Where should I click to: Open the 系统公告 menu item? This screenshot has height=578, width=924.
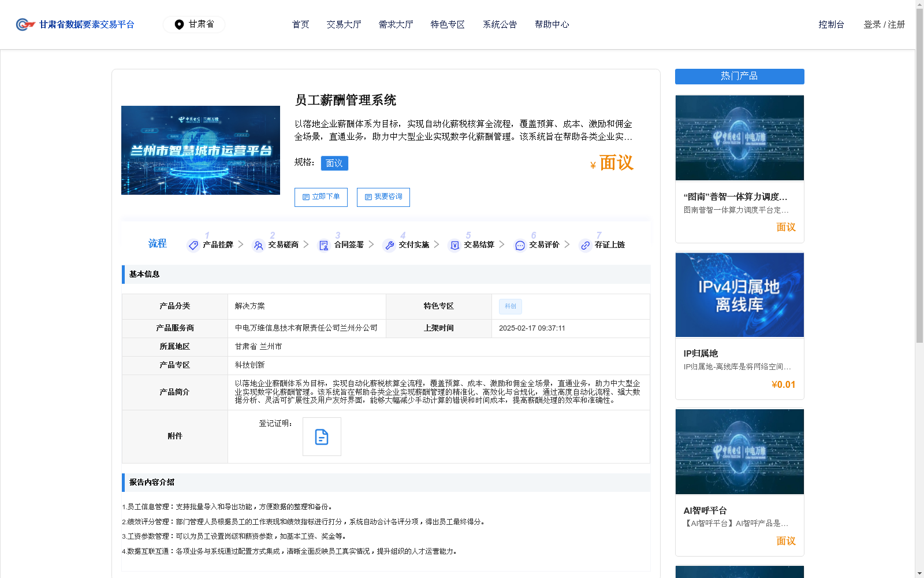(500, 24)
